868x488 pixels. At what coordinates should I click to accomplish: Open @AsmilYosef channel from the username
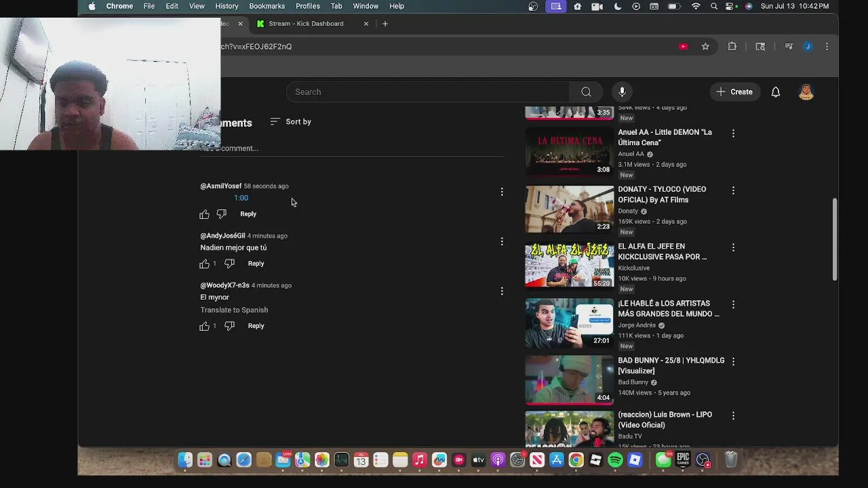(221, 186)
